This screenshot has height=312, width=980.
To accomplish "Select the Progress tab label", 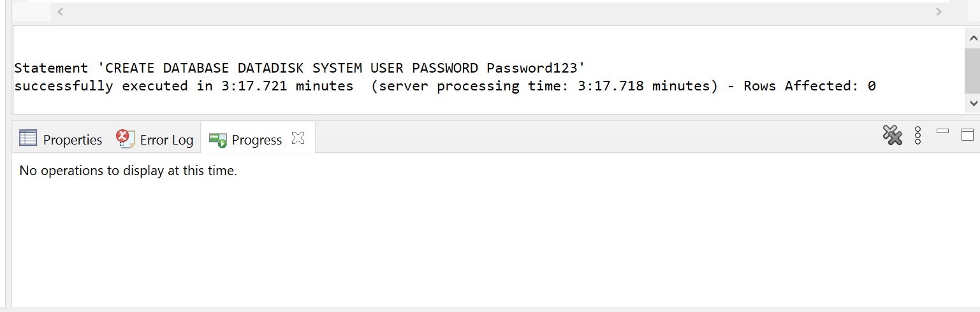I will pos(257,139).
